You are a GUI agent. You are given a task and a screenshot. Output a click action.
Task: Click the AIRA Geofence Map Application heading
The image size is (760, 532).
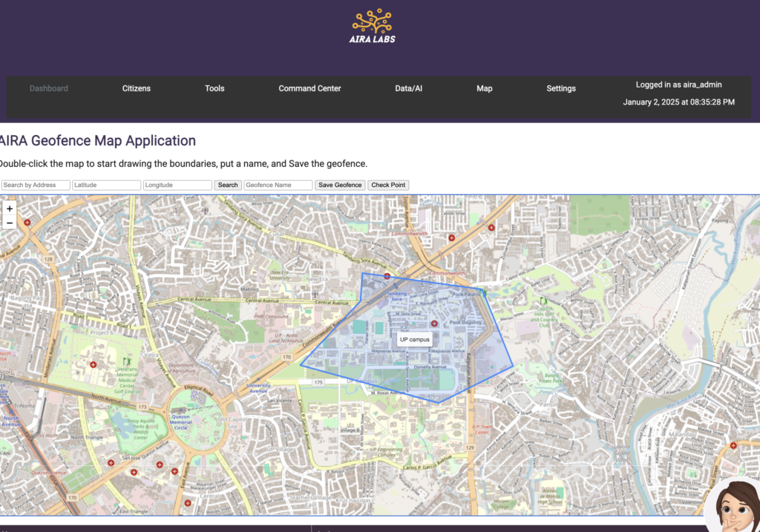97,140
